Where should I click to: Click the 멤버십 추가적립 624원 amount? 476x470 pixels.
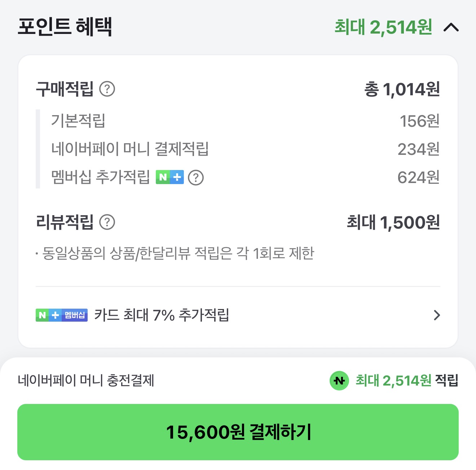click(x=418, y=177)
